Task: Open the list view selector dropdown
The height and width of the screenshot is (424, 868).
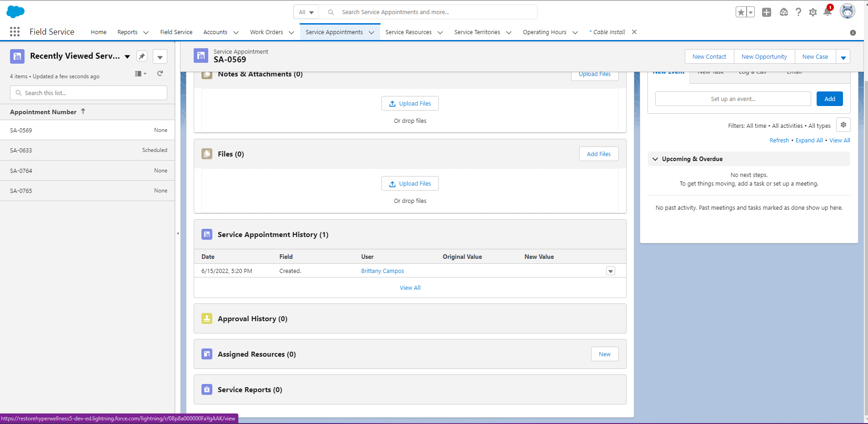Action: (127, 56)
